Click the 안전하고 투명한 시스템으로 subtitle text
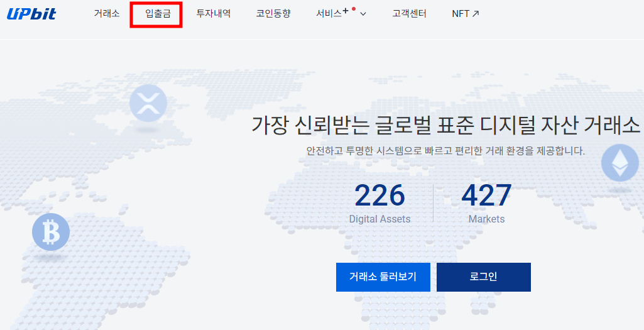The width and height of the screenshot is (644, 330). click(x=445, y=151)
